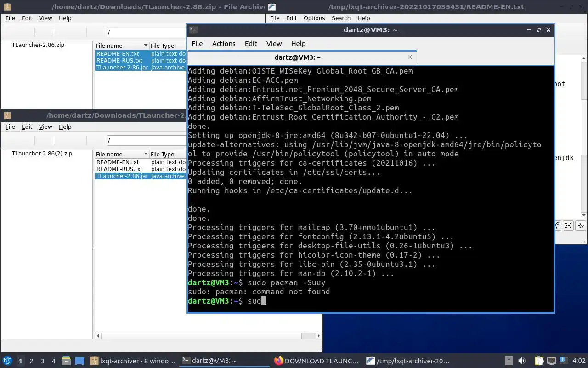The width and height of the screenshot is (588, 368).
Task: Click lower archiver horizontal scrollbar left arrow
Action: pos(98,336)
